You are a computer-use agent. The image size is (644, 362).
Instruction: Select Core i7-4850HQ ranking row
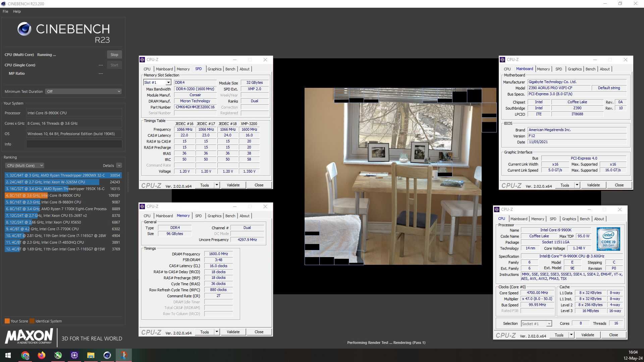[63, 242]
